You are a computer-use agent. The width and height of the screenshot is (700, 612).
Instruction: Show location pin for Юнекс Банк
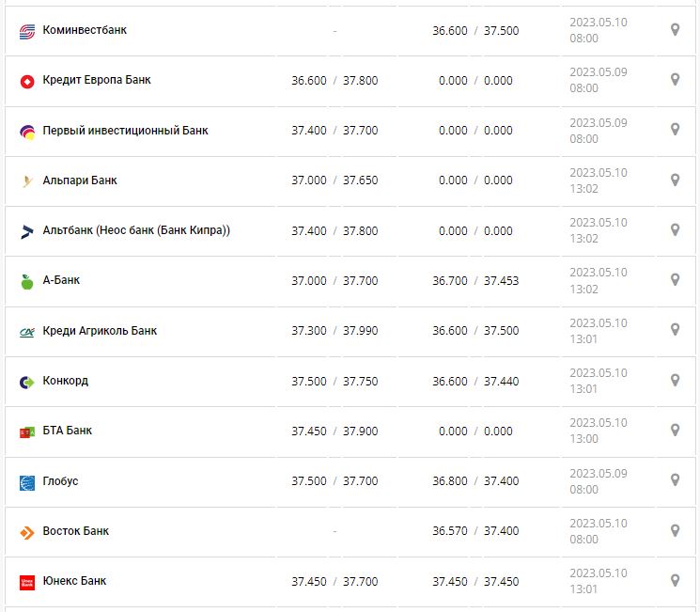coord(675,580)
